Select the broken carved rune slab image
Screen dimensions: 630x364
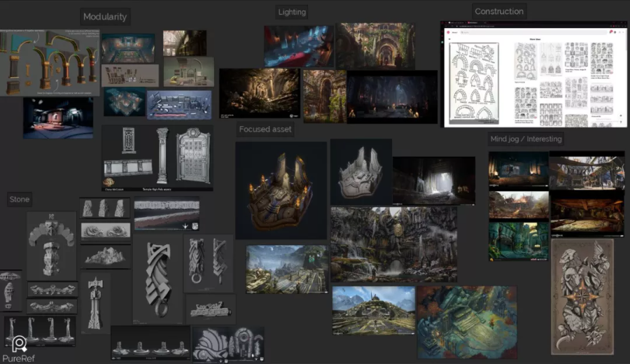coord(211,309)
